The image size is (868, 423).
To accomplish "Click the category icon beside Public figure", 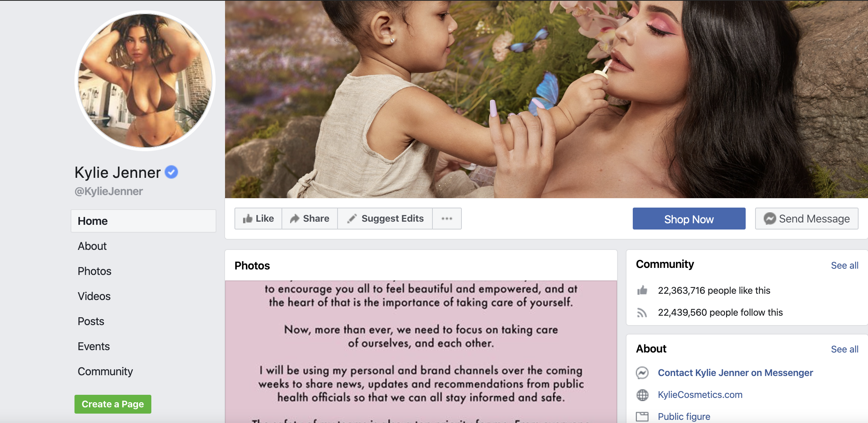I will (x=642, y=416).
